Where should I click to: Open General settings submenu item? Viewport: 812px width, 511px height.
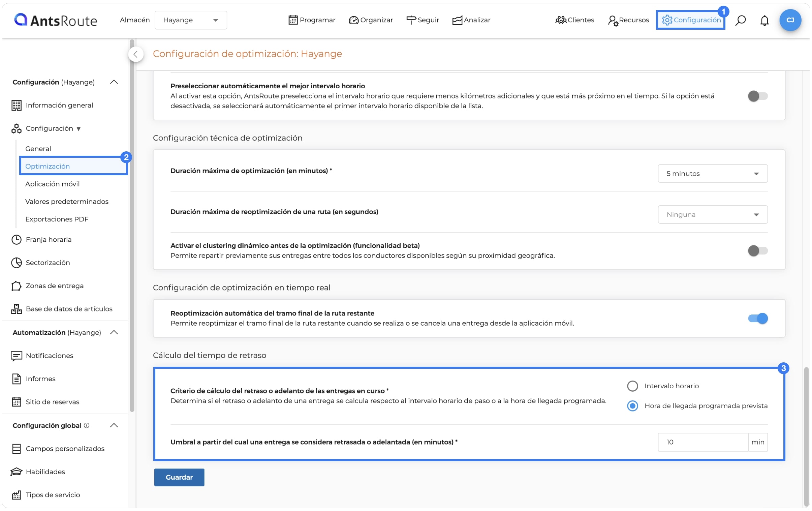pyautogui.click(x=38, y=149)
